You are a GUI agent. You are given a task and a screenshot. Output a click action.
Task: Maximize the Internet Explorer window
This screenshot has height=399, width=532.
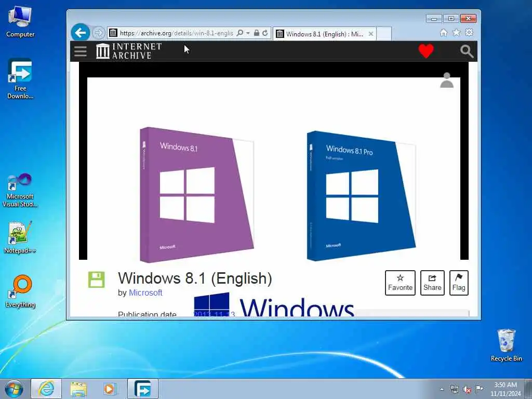coord(451,19)
